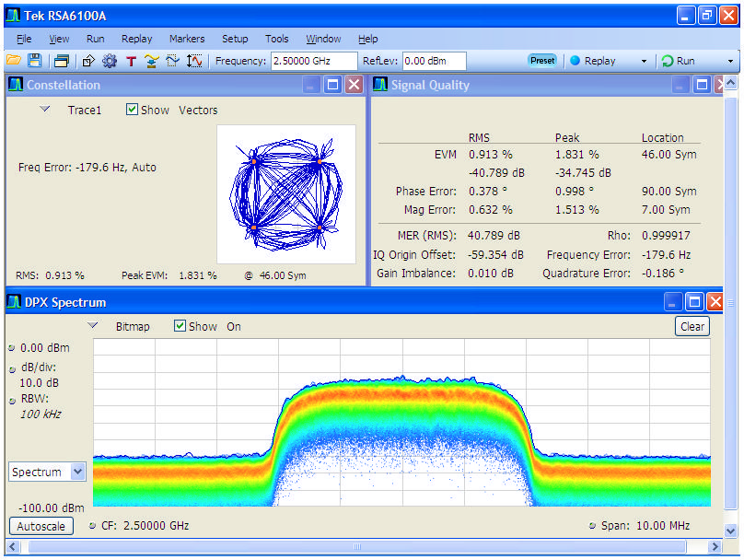The width and height of the screenshot is (744, 560).
Task: Open the Setup menu
Action: (235, 39)
